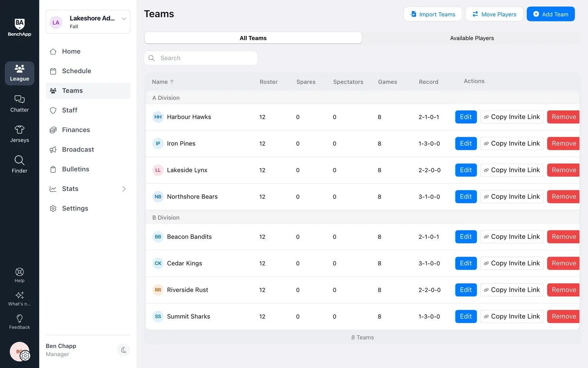Toggle dark mode moon icon
This screenshot has height=368, width=588.
pyautogui.click(x=123, y=350)
